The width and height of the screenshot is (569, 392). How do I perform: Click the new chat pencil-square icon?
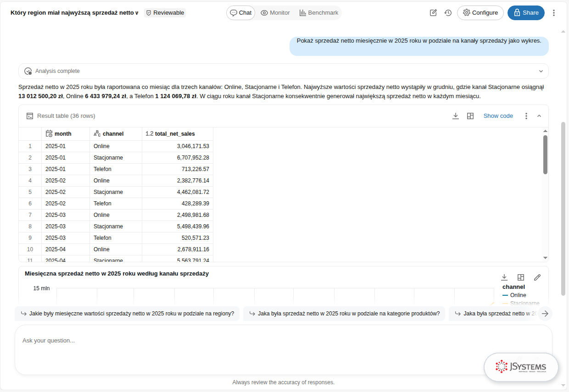pos(433,13)
